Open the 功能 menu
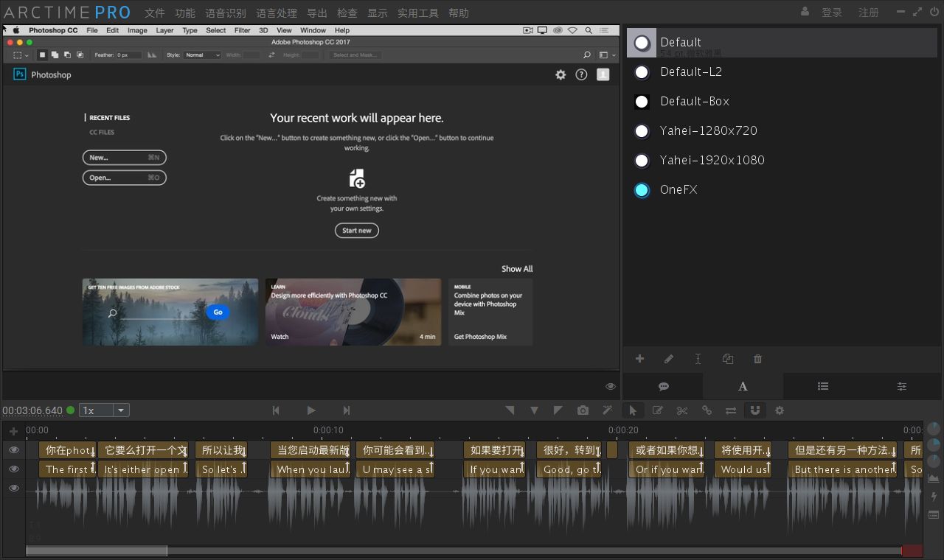The width and height of the screenshot is (944, 560). [185, 13]
